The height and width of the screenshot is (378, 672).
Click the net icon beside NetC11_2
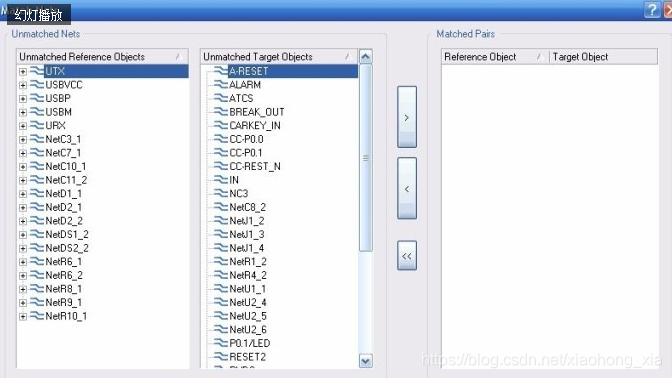click(x=37, y=180)
